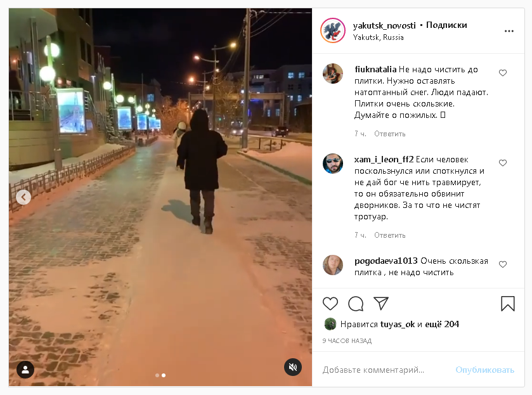Go to the previous slide with the left arrow

23,197
